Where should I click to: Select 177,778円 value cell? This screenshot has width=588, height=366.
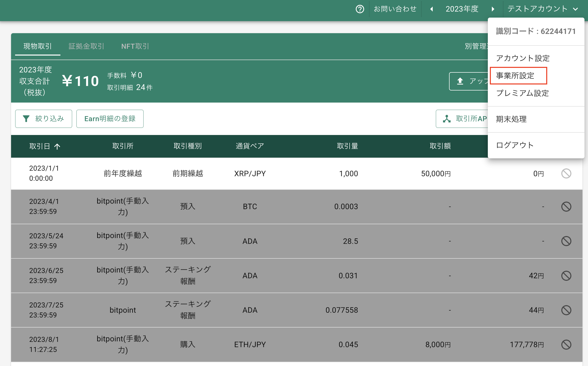click(527, 344)
